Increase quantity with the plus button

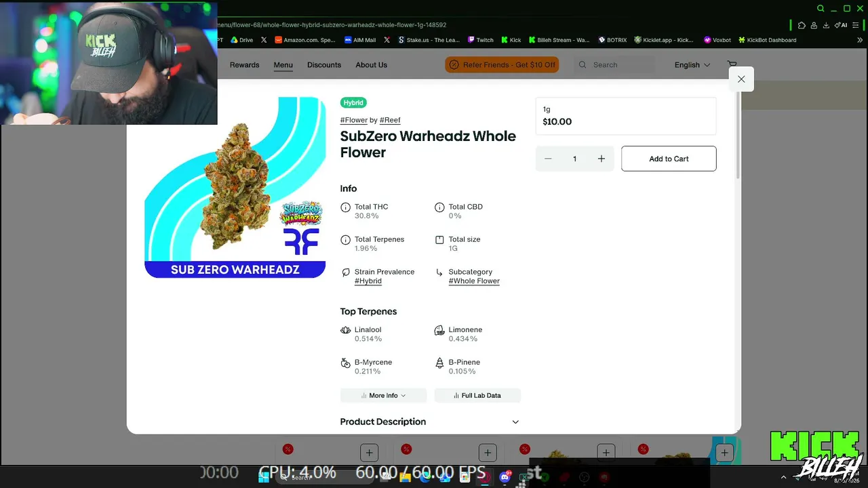point(601,159)
